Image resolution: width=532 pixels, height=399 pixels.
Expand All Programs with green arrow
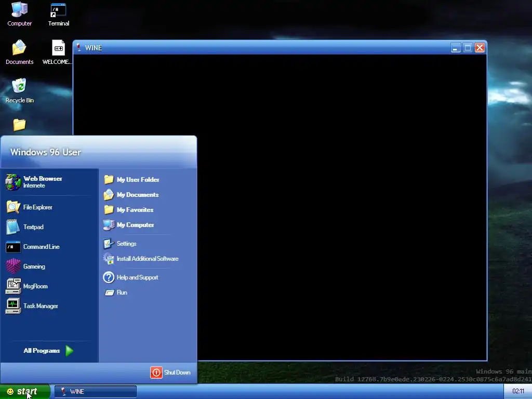(48, 351)
